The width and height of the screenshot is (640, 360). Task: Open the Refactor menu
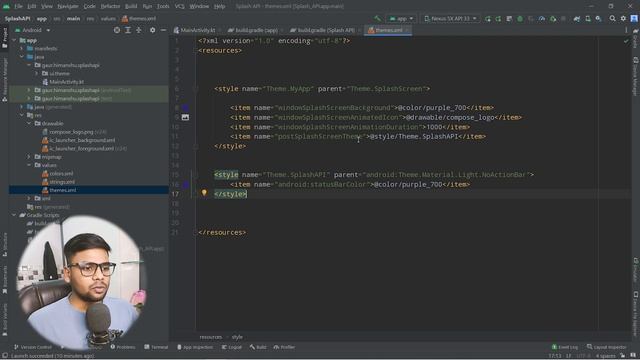110,6
